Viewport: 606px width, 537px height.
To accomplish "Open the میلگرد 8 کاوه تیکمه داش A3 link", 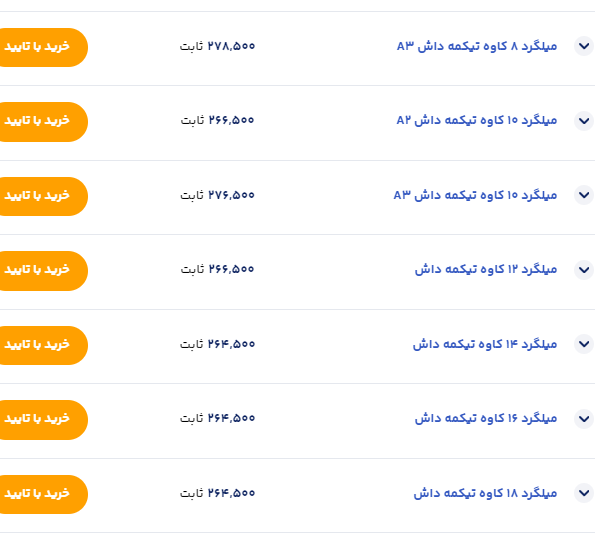I will 477,46.
